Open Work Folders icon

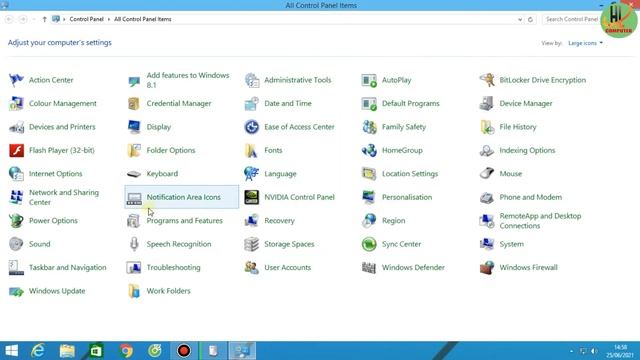pyautogui.click(x=134, y=291)
